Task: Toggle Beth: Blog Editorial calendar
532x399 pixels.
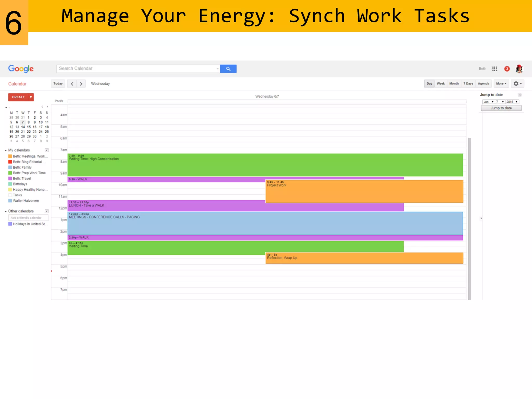Action: pos(10,162)
